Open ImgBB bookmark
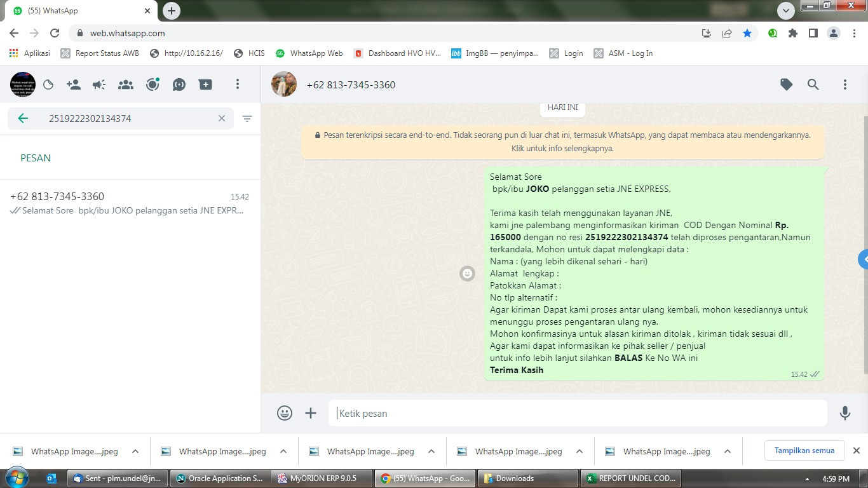 click(495, 53)
